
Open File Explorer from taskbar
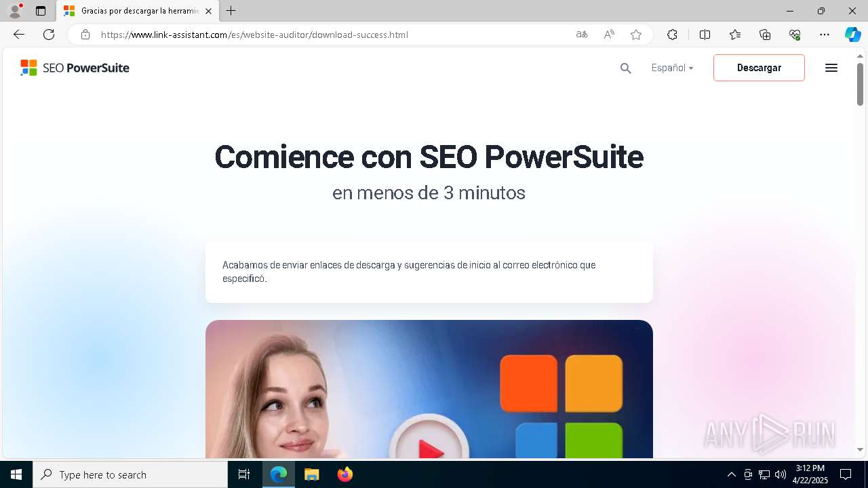(x=311, y=474)
